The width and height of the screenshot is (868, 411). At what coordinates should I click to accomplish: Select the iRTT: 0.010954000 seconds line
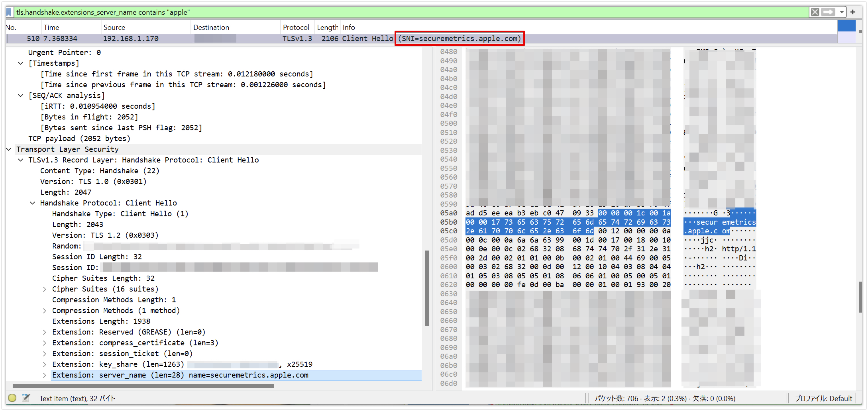point(98,106)
